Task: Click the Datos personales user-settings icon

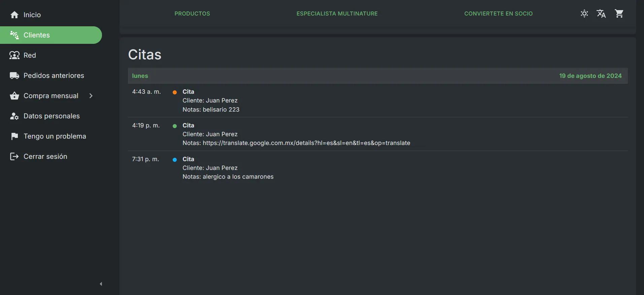Action: point(14,116)
